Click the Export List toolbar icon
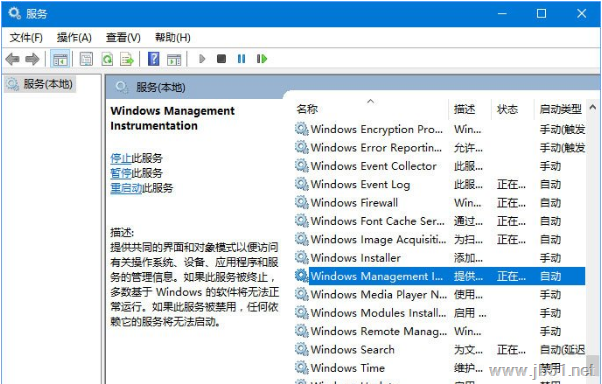Viewport: 602px width, 384px height. click(x=127, y=59)
